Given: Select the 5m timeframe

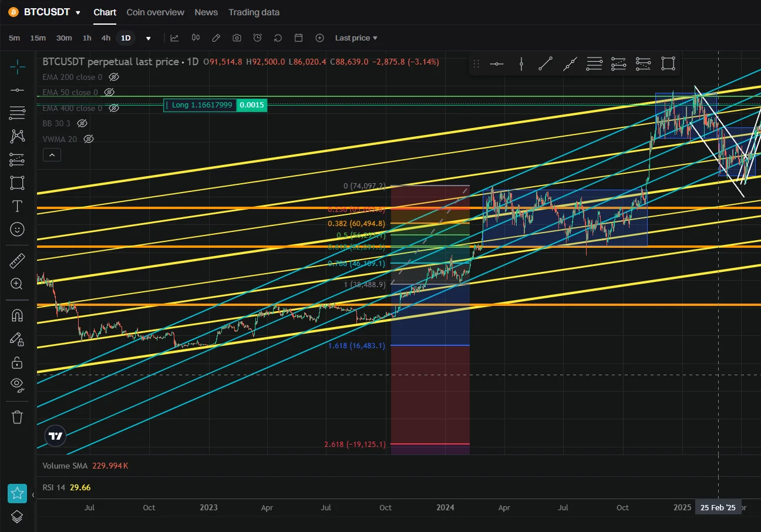Looking at the screenshot, I should point(14,38).
